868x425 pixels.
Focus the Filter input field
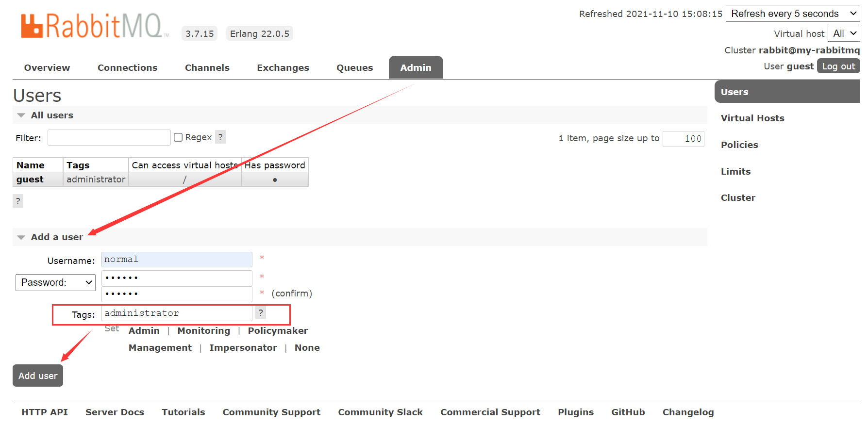point(109,137)
